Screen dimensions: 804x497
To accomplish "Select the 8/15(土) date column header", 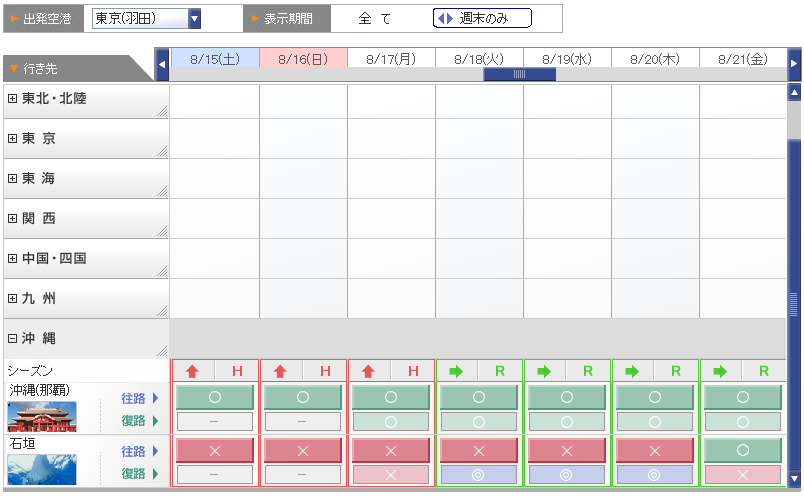I will [215, 59].
